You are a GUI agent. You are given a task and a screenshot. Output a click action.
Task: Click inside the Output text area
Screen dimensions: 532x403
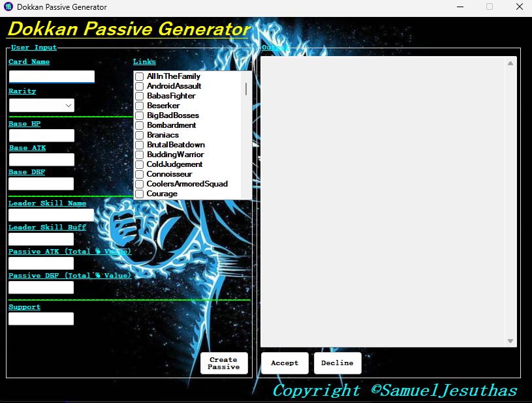point(383,201)
